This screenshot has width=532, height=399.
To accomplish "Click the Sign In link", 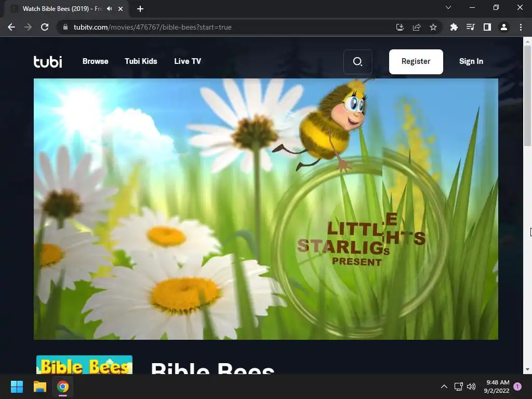I will pyautogui.click(x=471, y=61).
